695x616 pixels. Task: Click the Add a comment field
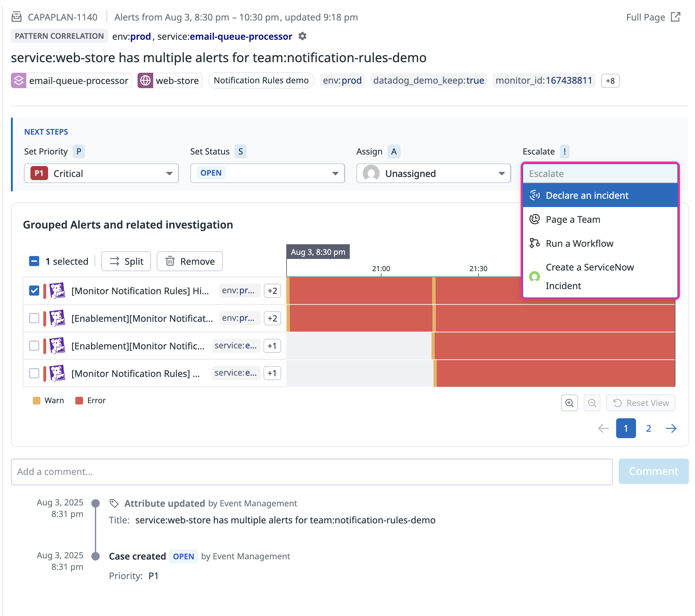tap(312, 471)
